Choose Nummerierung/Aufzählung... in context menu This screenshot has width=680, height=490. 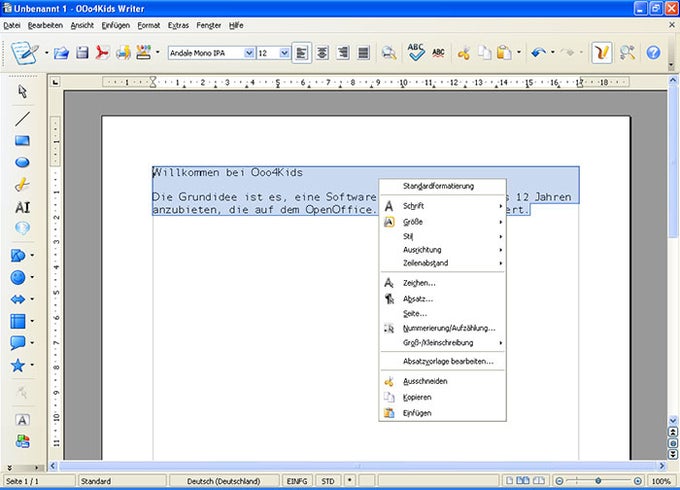443,328
